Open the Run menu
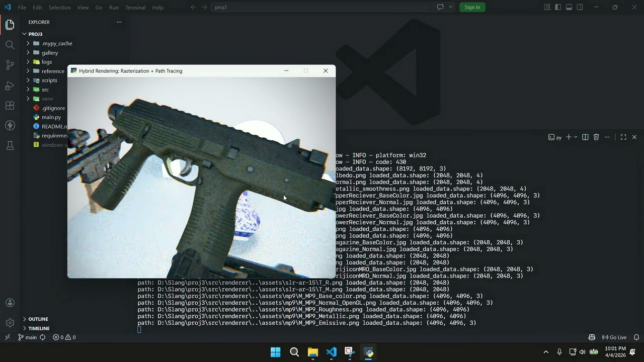Viewport: 644px width, 362px height. [114, 8]
